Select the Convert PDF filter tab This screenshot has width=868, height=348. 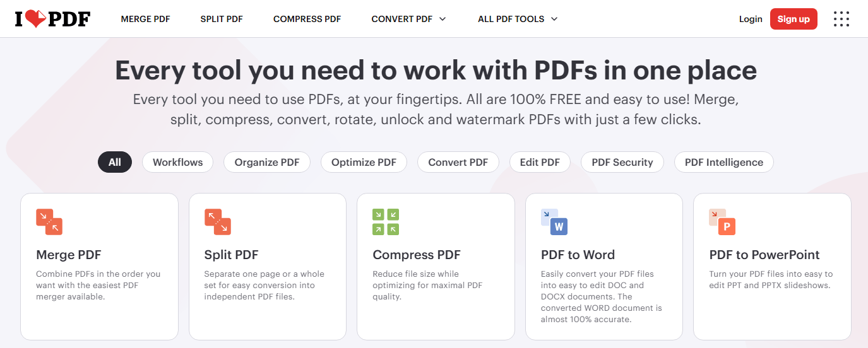pos(458,162)
